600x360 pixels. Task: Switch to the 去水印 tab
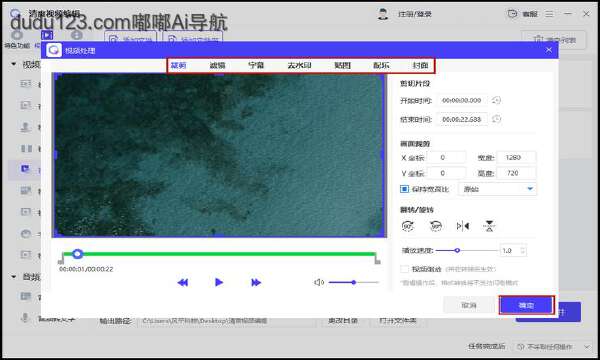(x=299, y=65)
